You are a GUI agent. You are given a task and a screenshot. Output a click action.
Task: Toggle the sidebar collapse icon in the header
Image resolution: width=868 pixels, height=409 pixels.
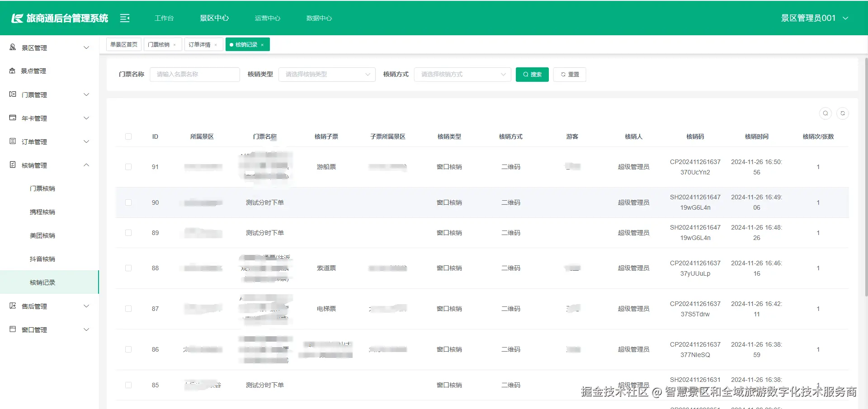pyautogui.click(x=125, y=18)
